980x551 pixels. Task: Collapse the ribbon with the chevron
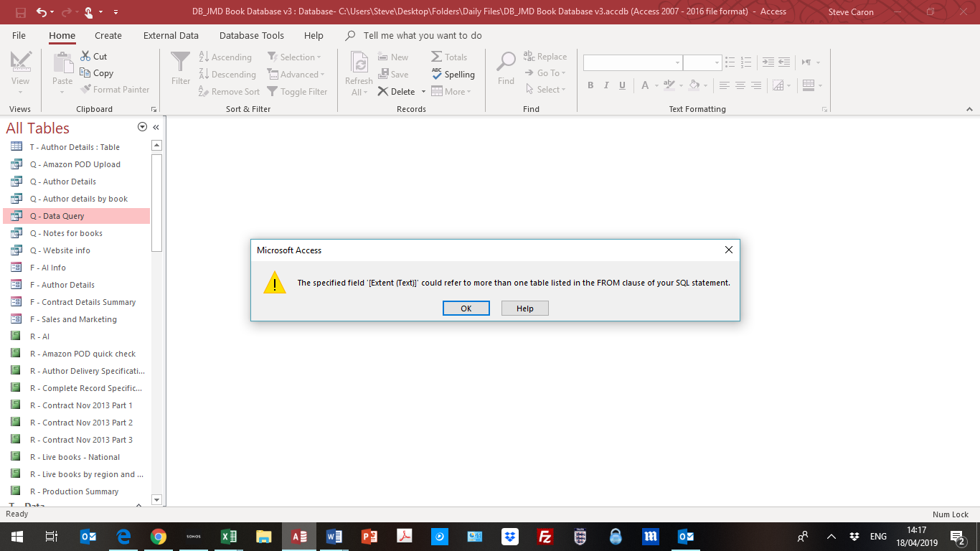point(969,109)
